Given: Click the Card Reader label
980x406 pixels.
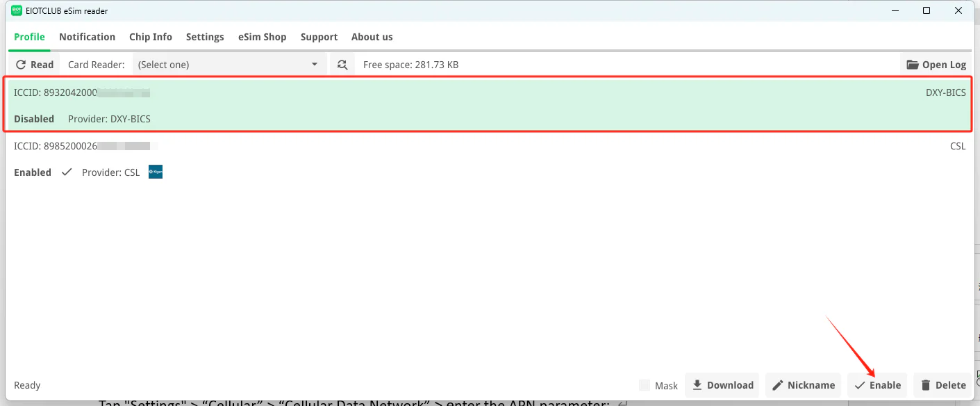Looking at the screenshot, I should tap(96, 65).
